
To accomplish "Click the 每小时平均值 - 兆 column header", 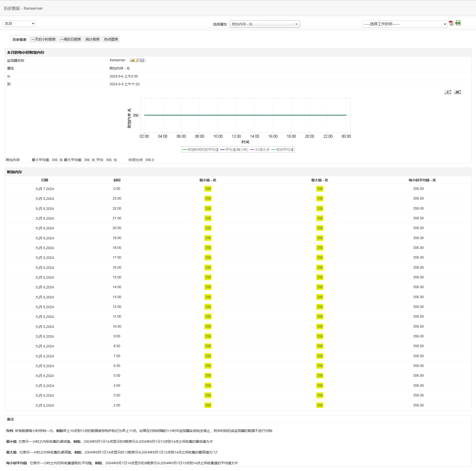I will pos(422,180).
